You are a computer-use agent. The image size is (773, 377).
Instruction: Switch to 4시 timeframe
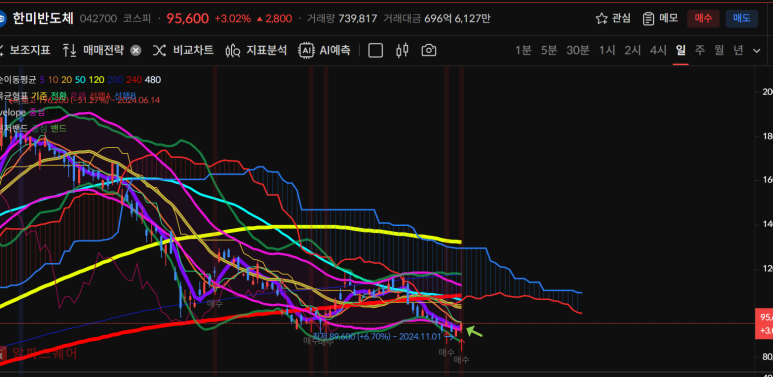[658, 50]
